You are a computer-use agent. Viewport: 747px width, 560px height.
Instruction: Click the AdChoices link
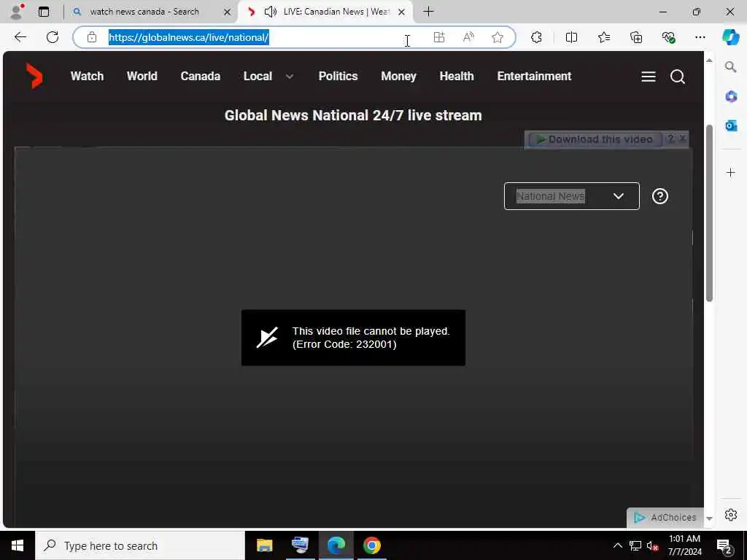pyautogui.click(x=665, y=518)
